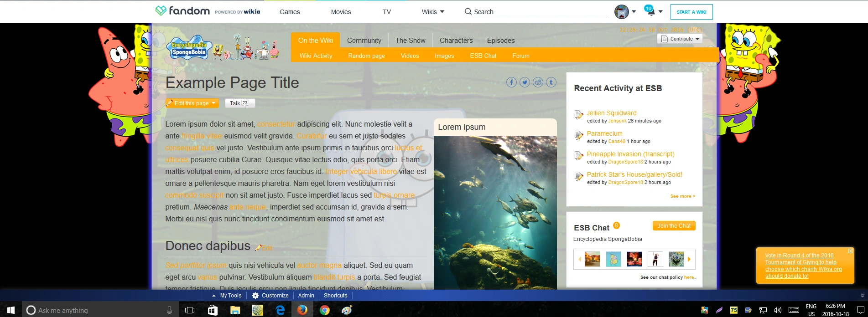The width and height of the screenshot is (868, 317).
Task: Share page on Tumblr
Action: pos(551,82)
